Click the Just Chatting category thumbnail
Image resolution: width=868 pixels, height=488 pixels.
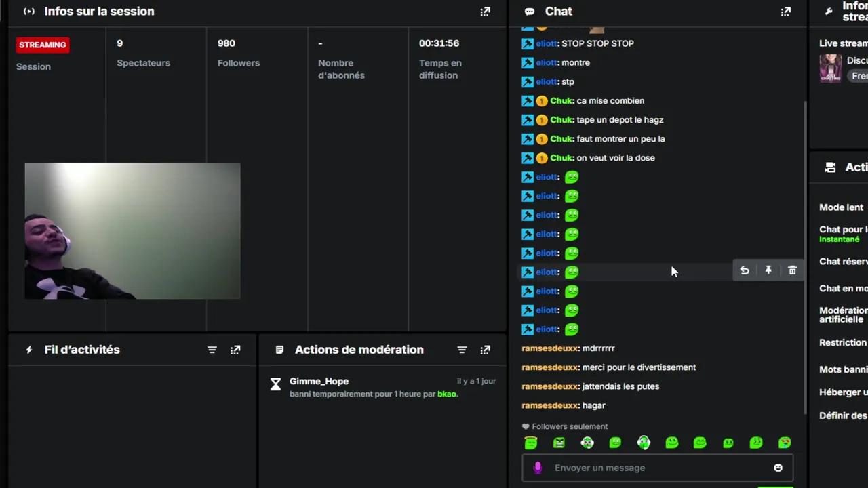[x=831, y=68]
